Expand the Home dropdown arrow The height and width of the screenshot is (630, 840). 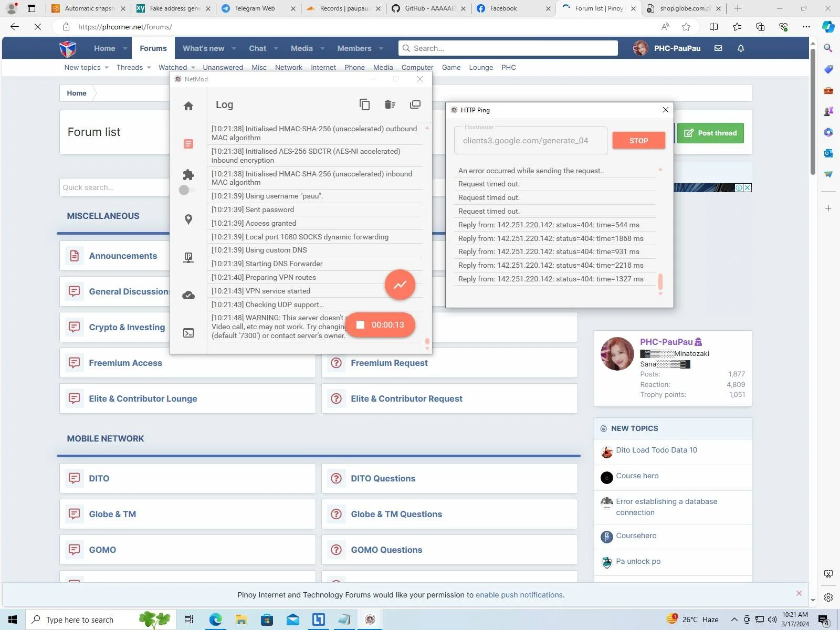coord(125,48)
